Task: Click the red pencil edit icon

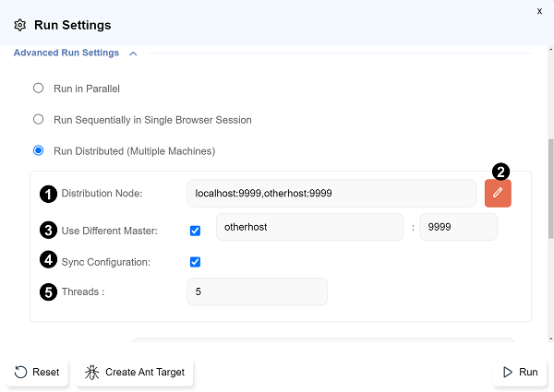Action: tap(498, 193)
